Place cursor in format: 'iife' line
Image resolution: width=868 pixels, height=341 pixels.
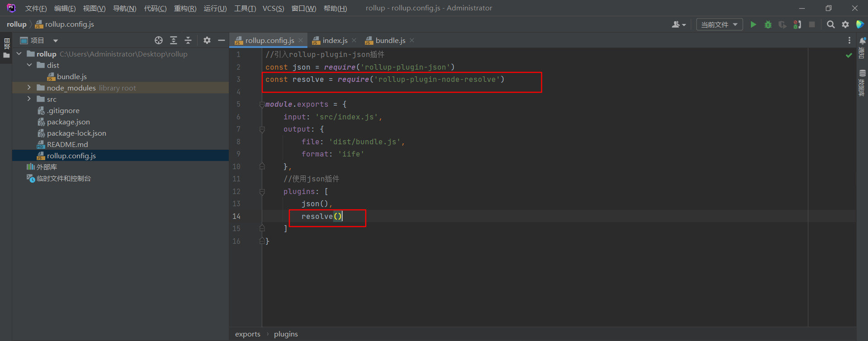point(333,154)
